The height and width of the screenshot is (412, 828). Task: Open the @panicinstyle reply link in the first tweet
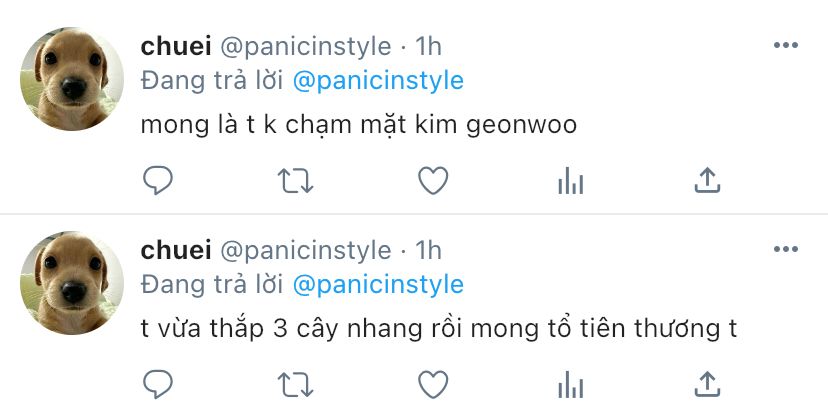pyautogui.click(x=378, y=81)
